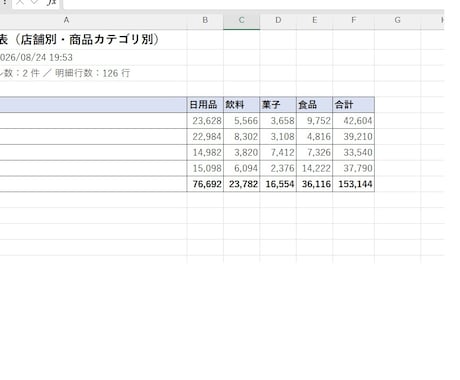Click the cell with value 23,628
This screenshot has width=460, height=380.
205,121
